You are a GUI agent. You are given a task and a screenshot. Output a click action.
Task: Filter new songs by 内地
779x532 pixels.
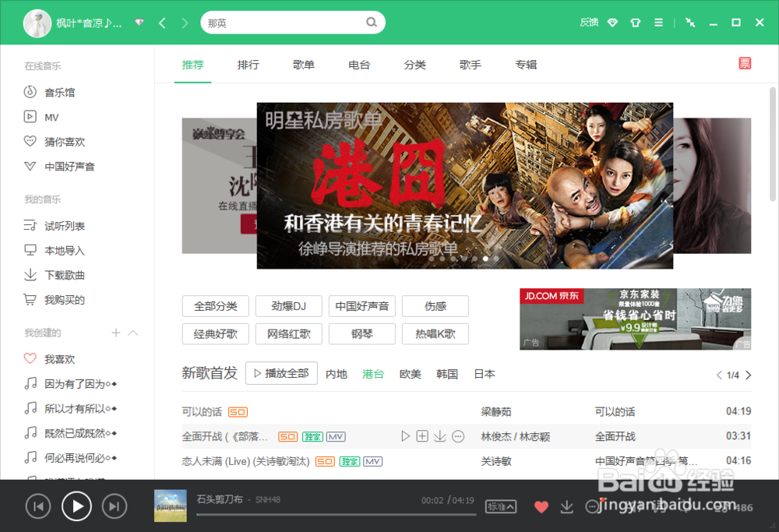[337, 374]
